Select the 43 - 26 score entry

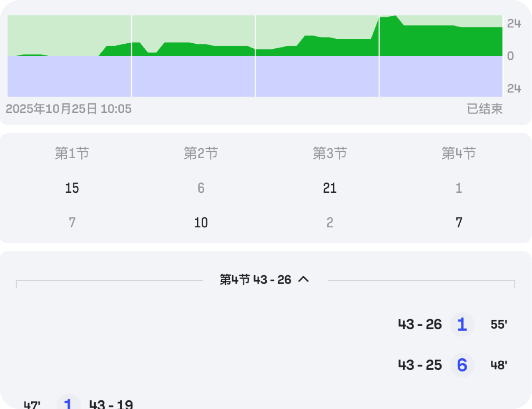[x=420, y=324]
